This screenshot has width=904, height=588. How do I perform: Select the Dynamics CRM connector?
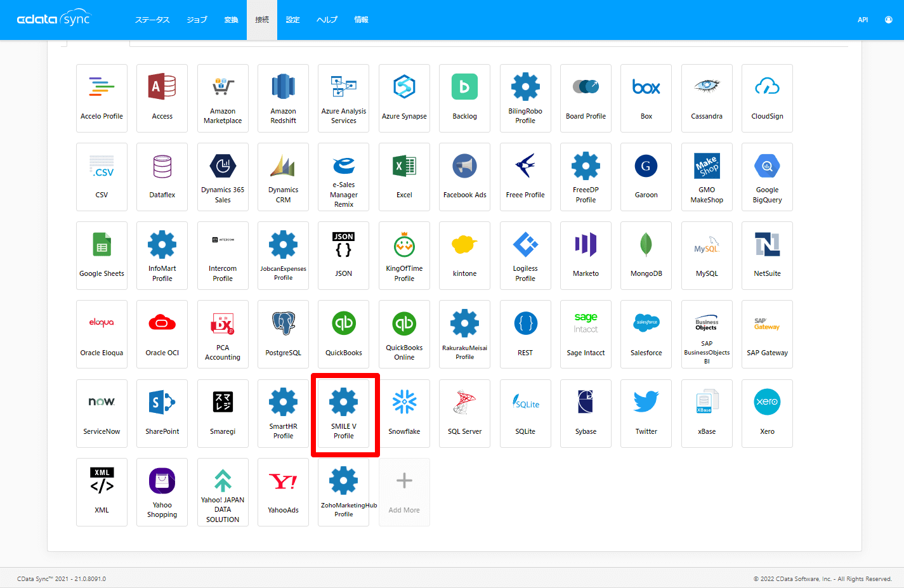(x=283, y=177)
